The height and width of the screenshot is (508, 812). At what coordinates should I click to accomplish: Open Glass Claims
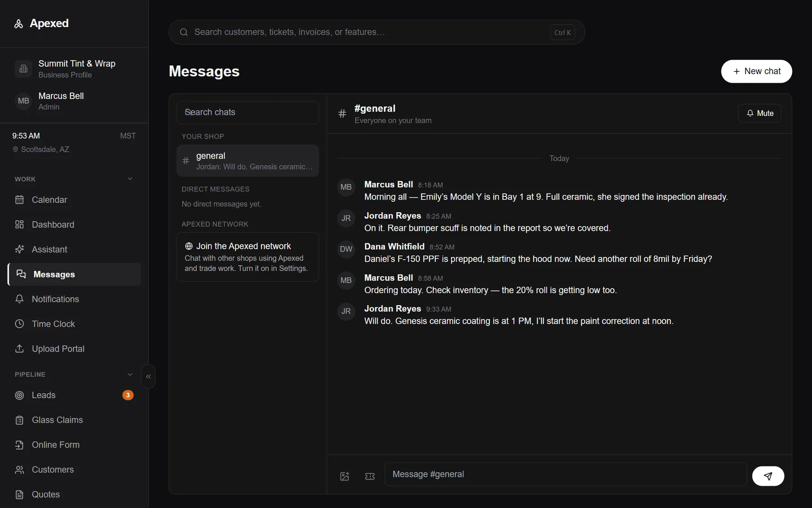click(74, 420)
